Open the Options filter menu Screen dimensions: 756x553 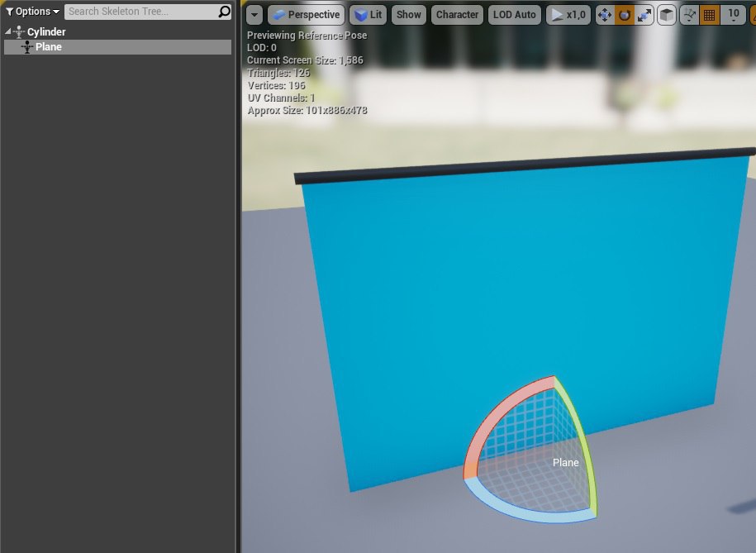(x=33, y=12)
